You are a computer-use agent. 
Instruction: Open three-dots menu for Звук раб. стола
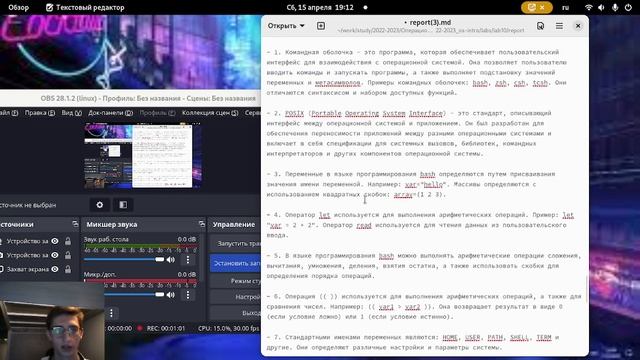coord(188,260)
